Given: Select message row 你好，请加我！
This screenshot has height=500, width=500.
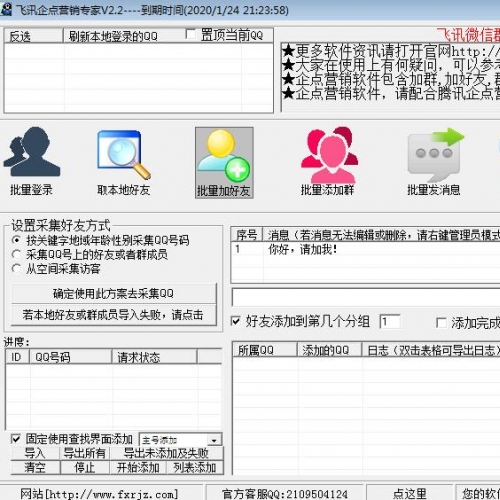Looking at the screenshot, I should click(365, 249).
